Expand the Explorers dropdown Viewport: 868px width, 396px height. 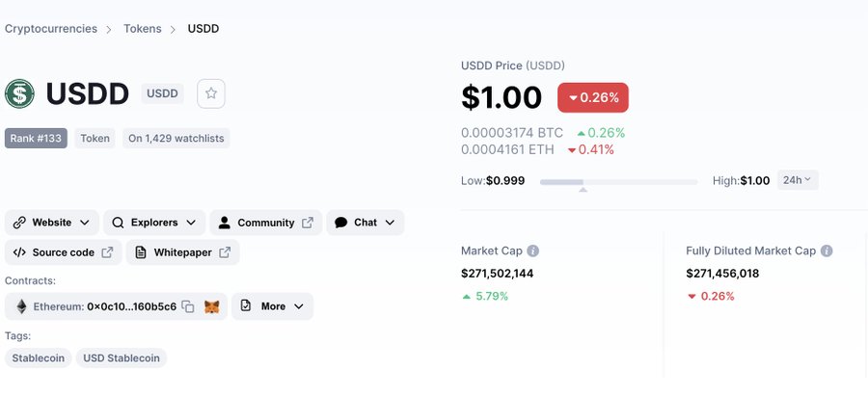154,223
